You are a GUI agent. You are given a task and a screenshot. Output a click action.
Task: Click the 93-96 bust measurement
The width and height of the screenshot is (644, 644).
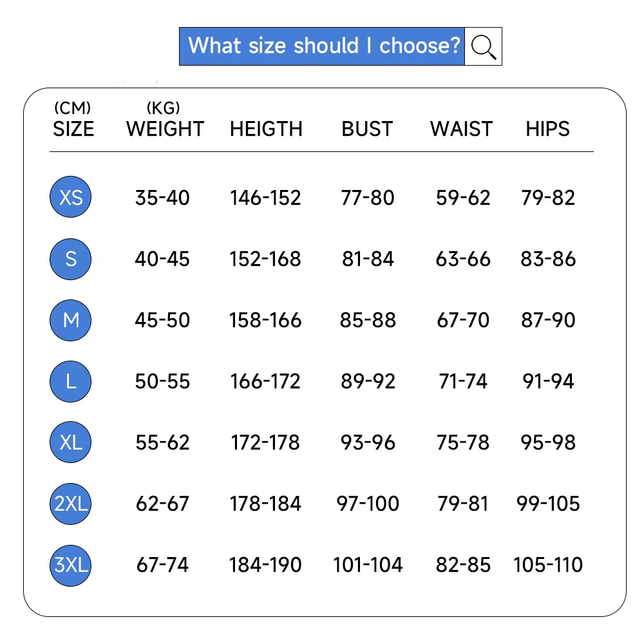point(368,442)
